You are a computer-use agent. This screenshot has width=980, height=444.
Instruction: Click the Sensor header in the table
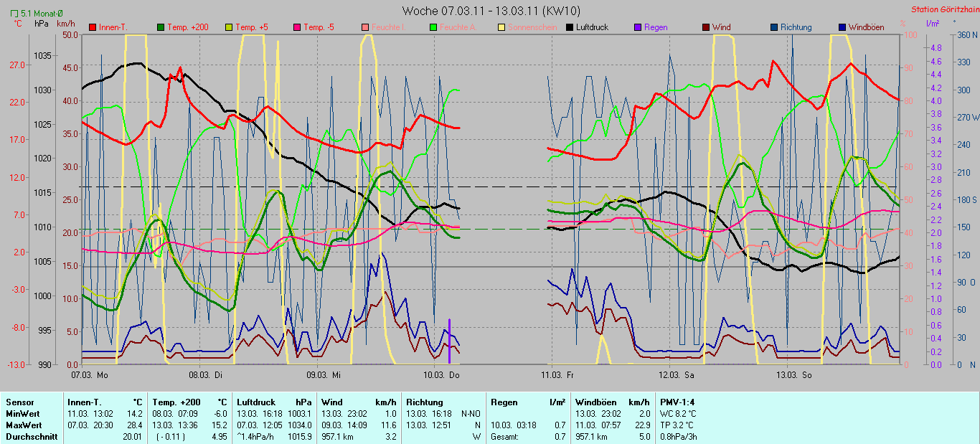click(x=19, y=402)
